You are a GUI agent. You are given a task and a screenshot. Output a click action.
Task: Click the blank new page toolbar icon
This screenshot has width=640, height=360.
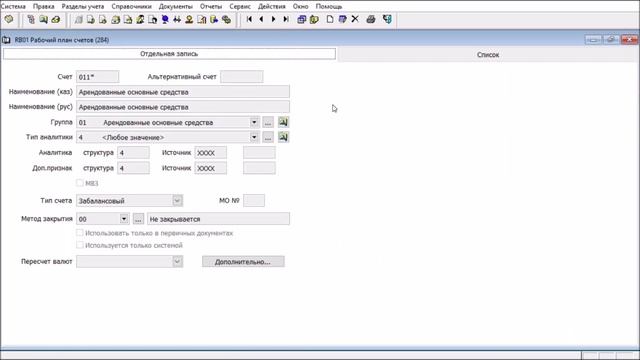(x=330, y=19)
